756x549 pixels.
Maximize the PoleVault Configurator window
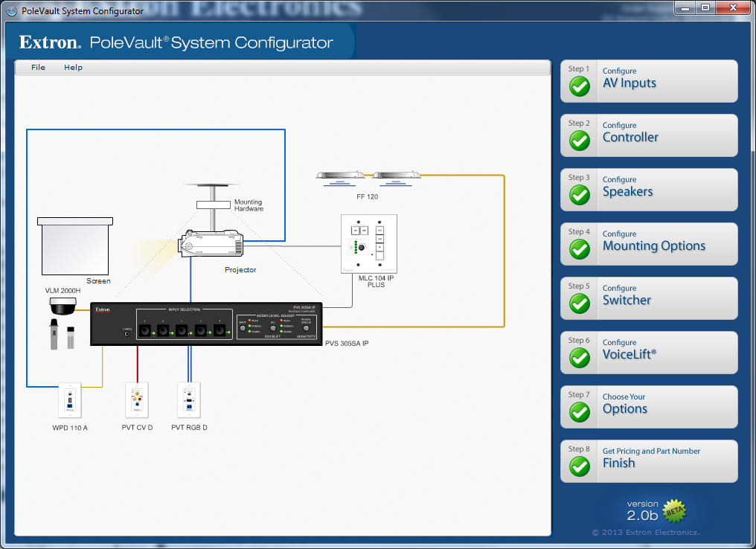pos(705,7)
